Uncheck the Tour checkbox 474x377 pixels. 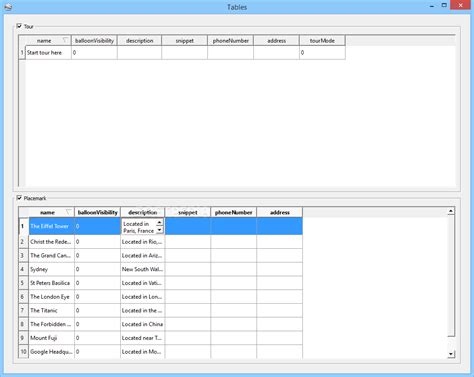tap(19, 26)
